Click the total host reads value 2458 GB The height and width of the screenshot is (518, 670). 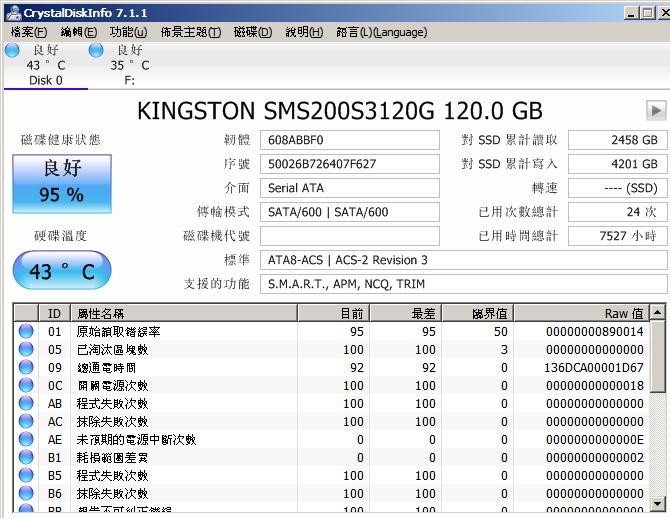click(617, 140)
